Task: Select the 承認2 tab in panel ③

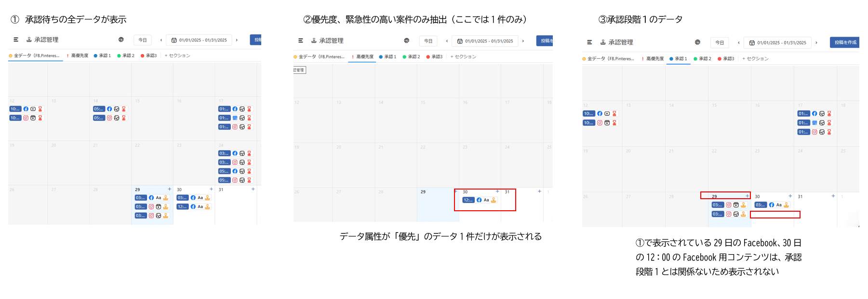Action: pyautogui.click(x=703, y=58)
